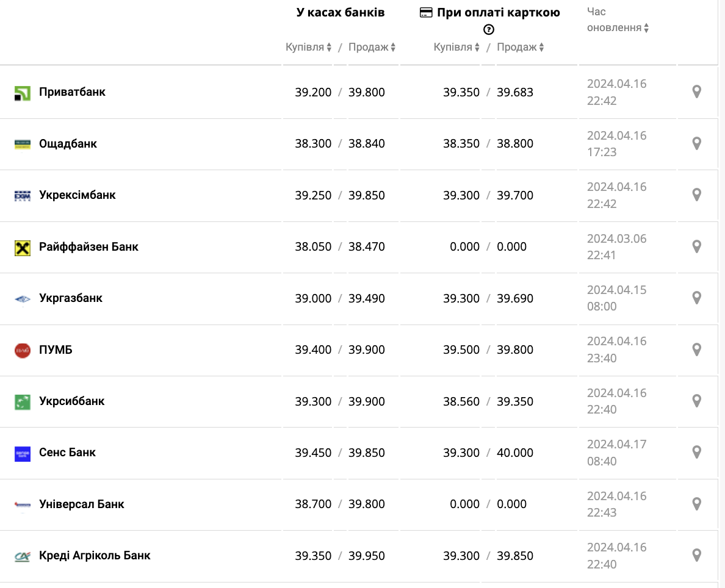Sort by card payment Продаж column
The width and height of the screenshot is (725, 588).
[x=521, y=47]
